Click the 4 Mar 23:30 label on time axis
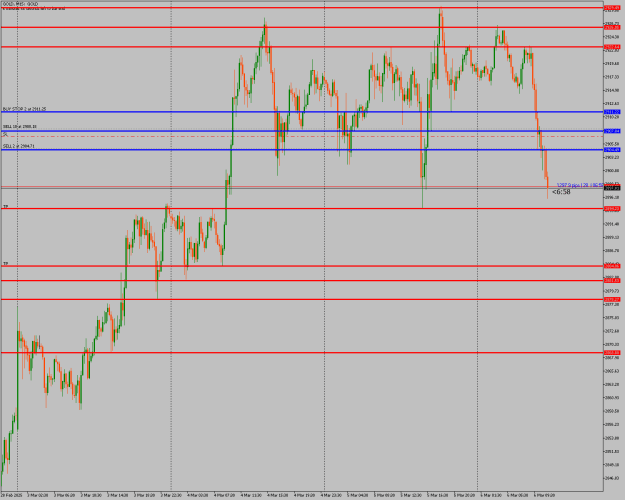 point(330,495)
